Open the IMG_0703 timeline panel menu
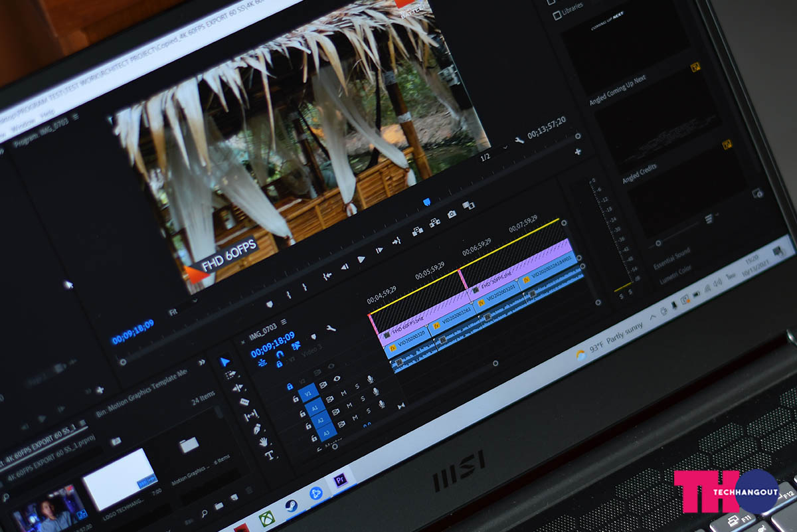This screenshot has width=797, height=532. (x=284, y=322)
